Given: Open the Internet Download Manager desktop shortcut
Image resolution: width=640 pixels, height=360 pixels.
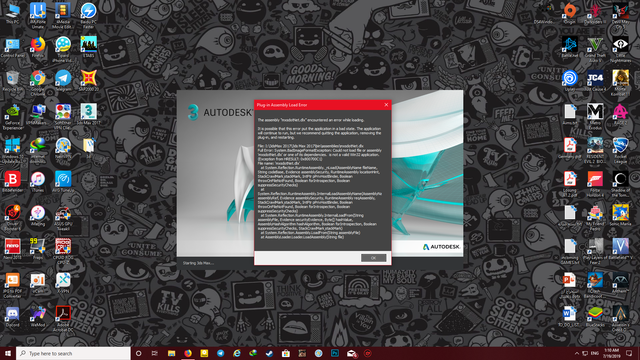Looking at the screenshot, I should (x=38, y=151).
